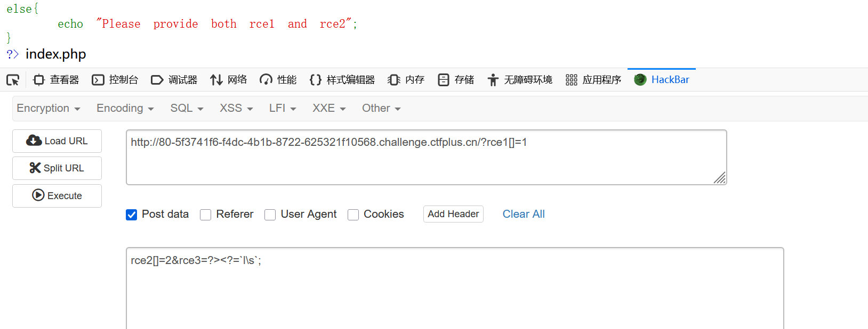Open the Memory (内存) panel

tap(406, 80)
